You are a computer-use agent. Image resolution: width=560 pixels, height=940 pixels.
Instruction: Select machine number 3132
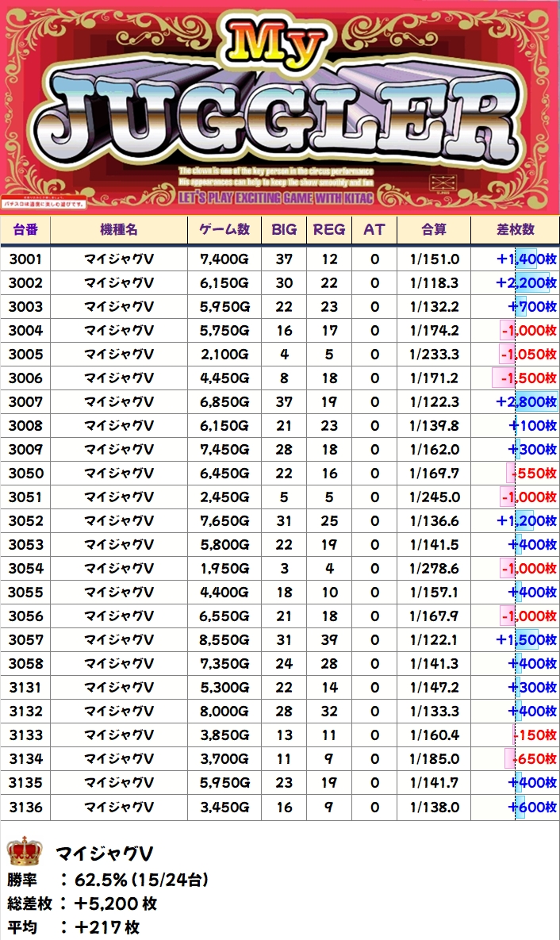pos(25,712)
